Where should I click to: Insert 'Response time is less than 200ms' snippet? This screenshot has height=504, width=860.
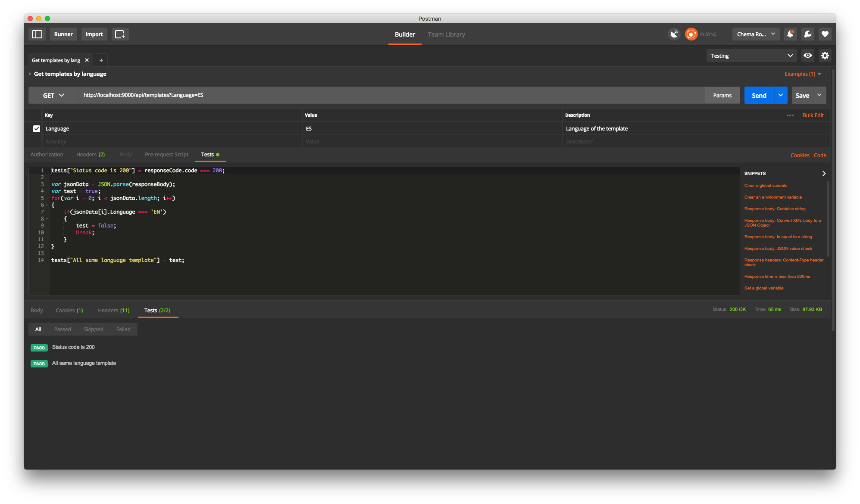click(x=777, y=277)
